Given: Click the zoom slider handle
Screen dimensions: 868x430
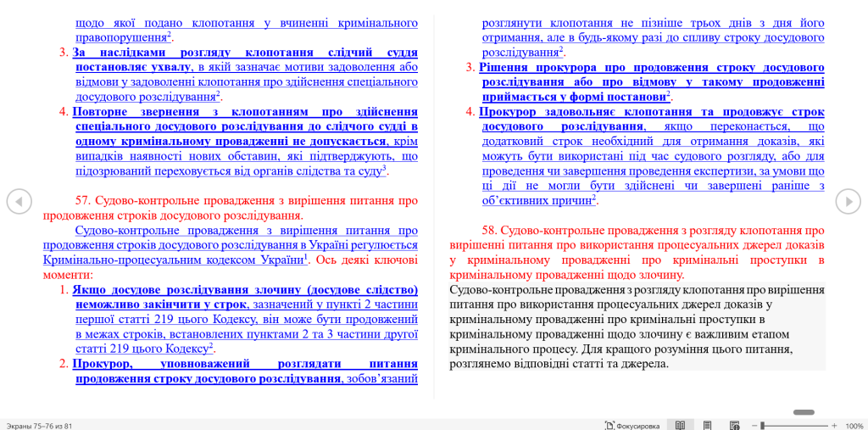Looking at the screenshot, I should click(x=762, y=425).
